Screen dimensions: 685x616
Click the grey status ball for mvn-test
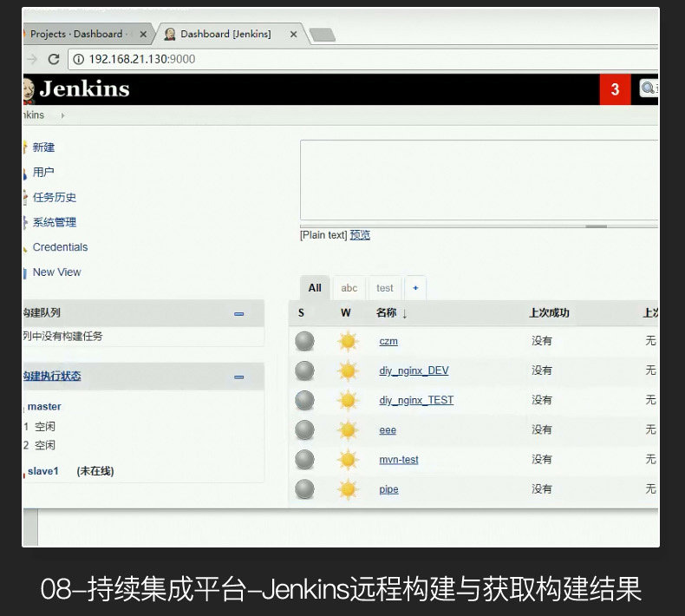[x=304, y=460]
